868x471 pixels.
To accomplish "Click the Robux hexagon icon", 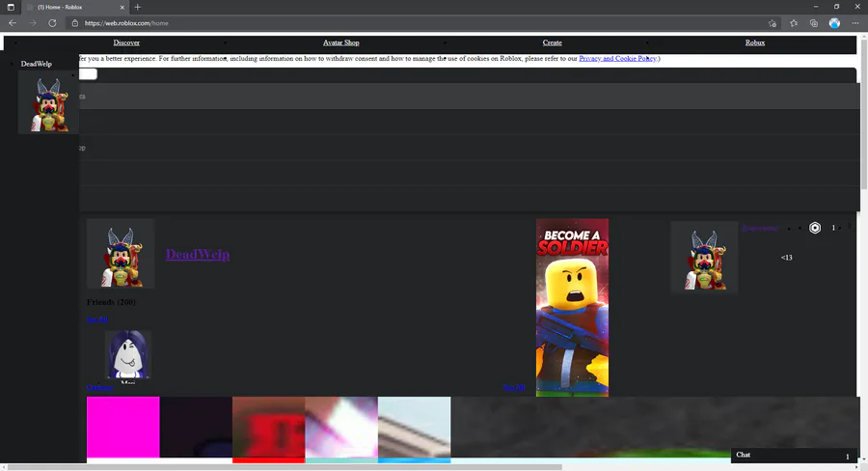I will (815, 228).
